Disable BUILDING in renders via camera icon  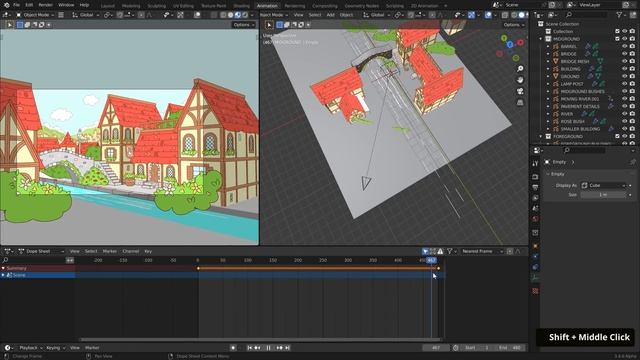coord(632,69)
